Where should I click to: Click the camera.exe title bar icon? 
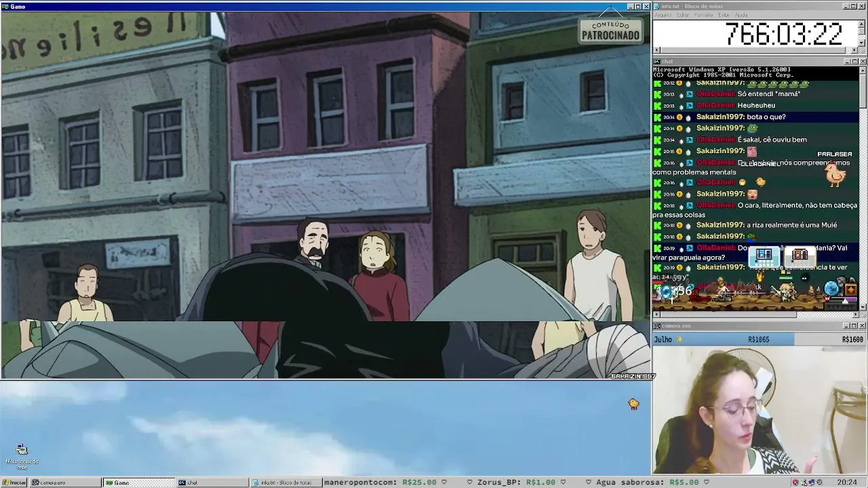click(x=656, y=326)
